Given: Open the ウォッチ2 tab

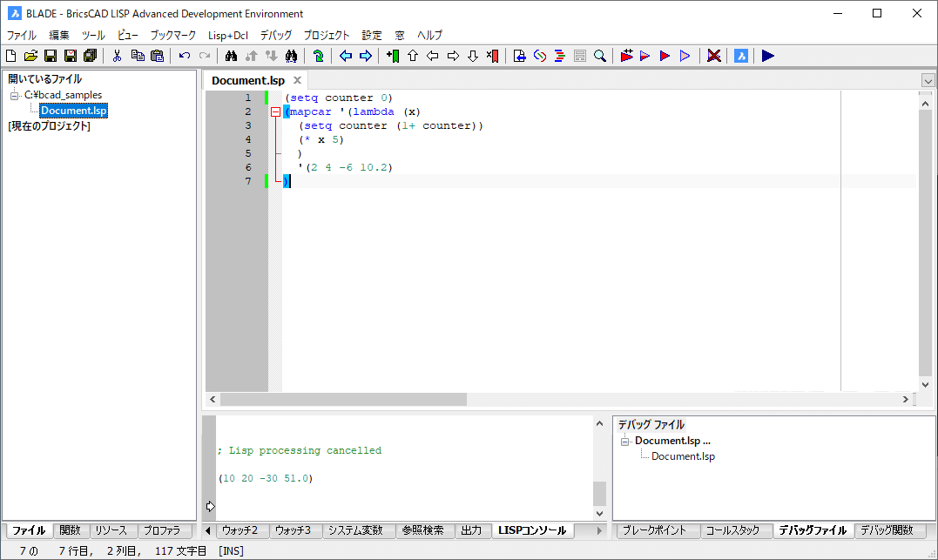Looking at the screenshot, I should click(240, 530).
